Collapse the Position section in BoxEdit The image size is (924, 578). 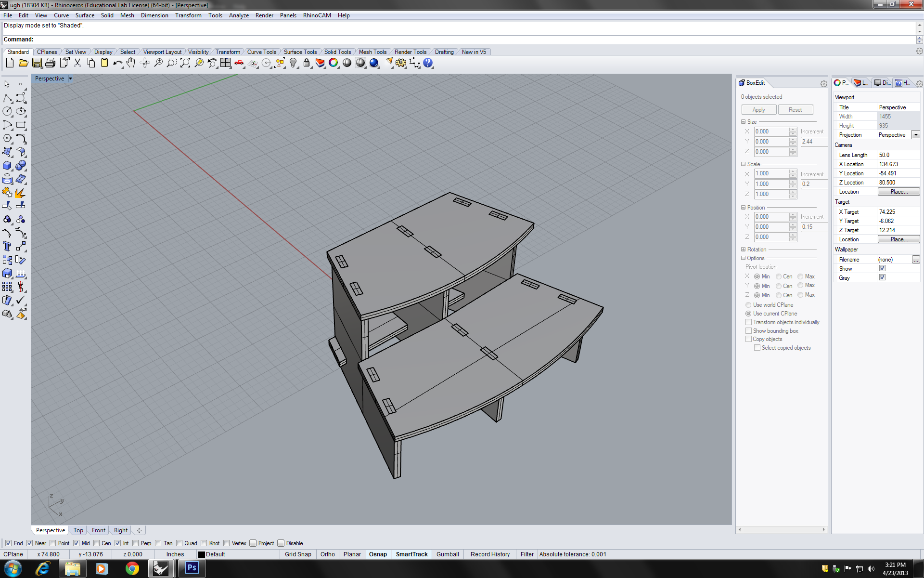[x=743, y=208]
